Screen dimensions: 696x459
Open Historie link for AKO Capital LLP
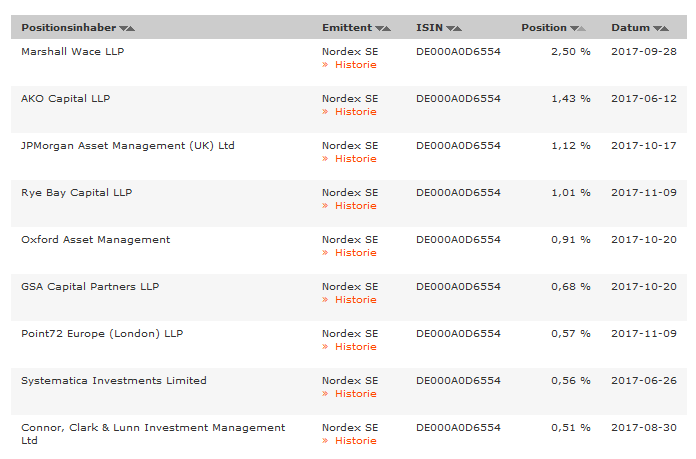355,112
